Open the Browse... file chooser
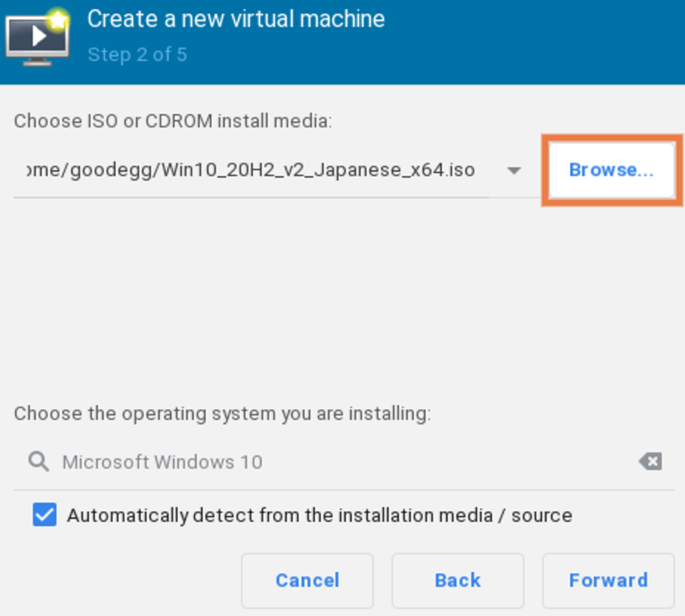Image resolution: width=685 pixels, height=616 pixels. pos(612,170)
